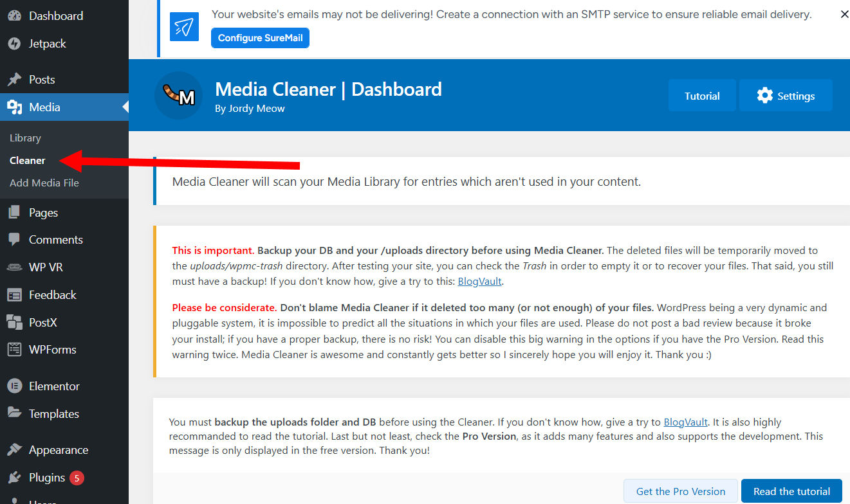Viewport: 850px width, 504px height.
Task: Click 'Media Cleaner | Dashboard' heading
Action: coord(328,89)
